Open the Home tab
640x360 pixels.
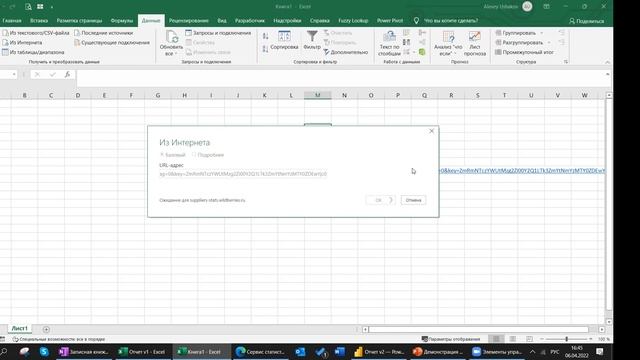click(x=12, y=20)
